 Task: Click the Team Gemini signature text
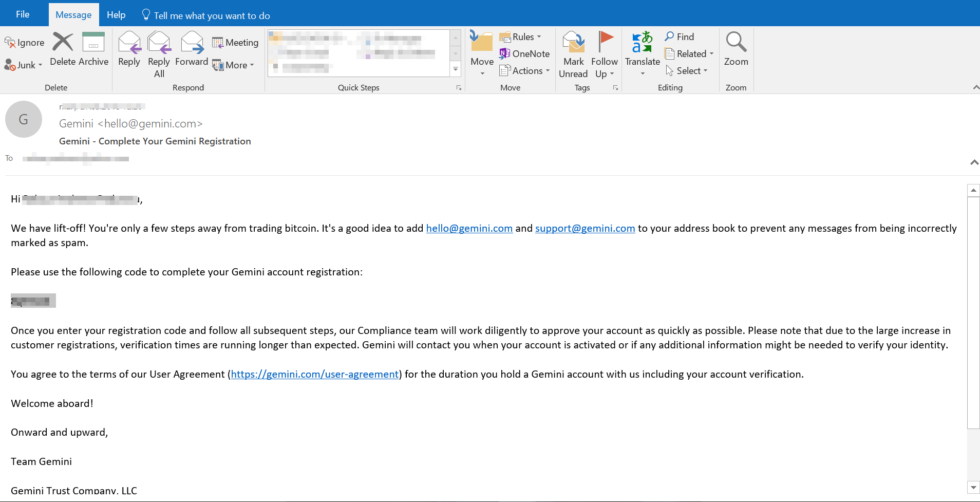click(x=42, y=461)
